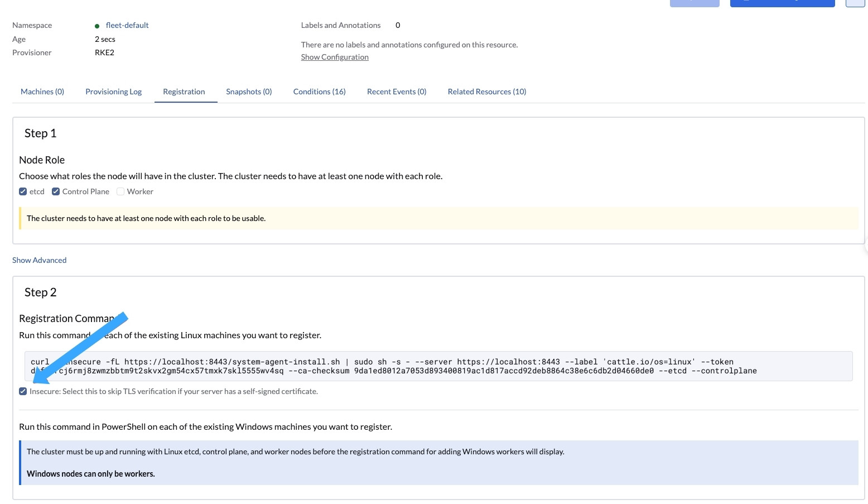Select the Registration tab
This screenshot has width=868, height=504.
point(184,92)
